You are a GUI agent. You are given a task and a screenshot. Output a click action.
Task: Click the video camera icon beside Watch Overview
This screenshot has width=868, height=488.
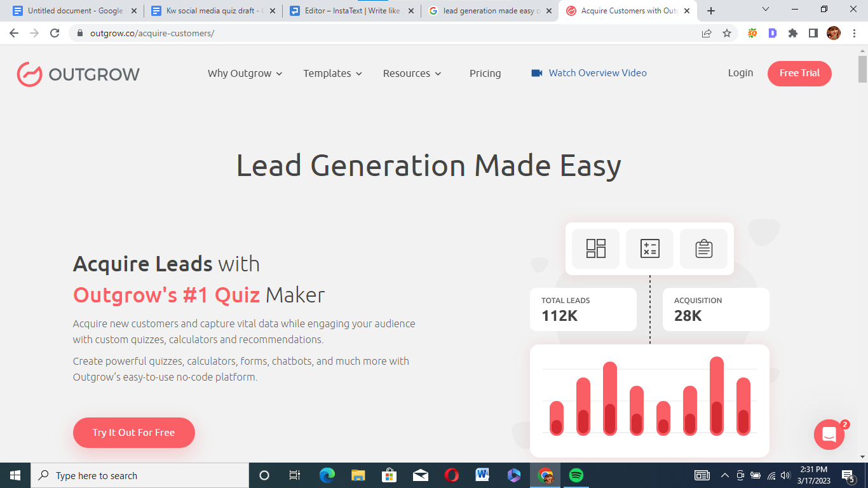coord(537,73)
